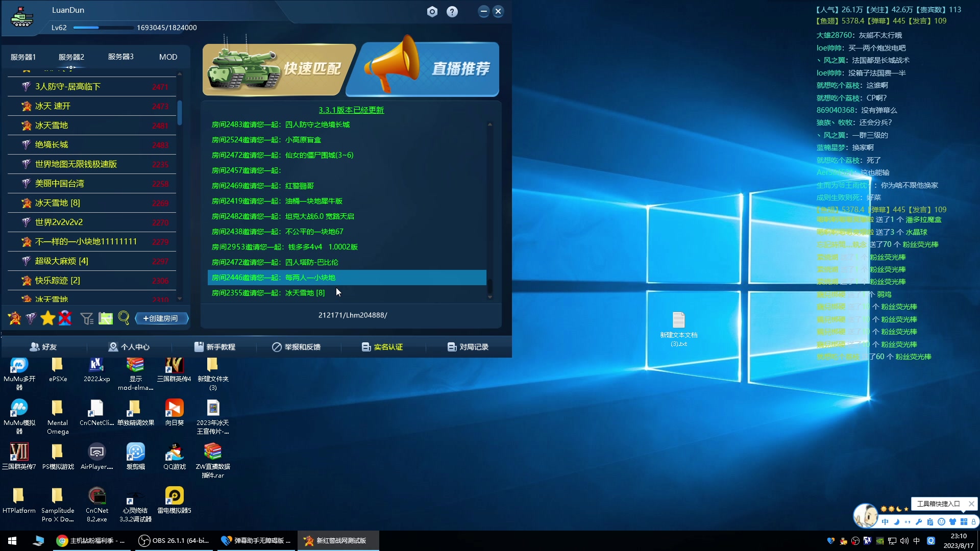
Task: Open the settings gear in title bar
Action: coord(432,12)
